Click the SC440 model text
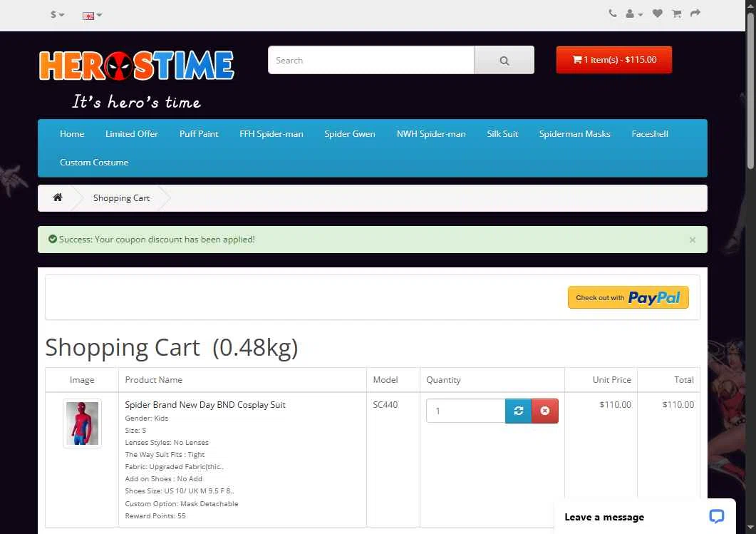This screenshot has width=756, height=534. pos(385,405)
